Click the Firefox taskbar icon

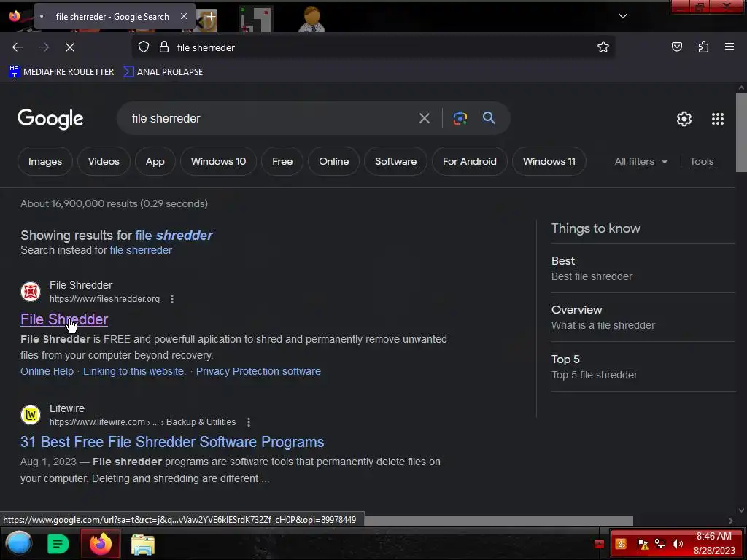[x=100, y=544]
